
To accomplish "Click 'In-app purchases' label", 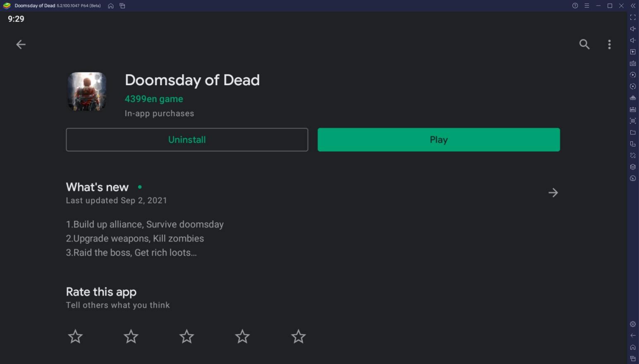I will (159, 113).
